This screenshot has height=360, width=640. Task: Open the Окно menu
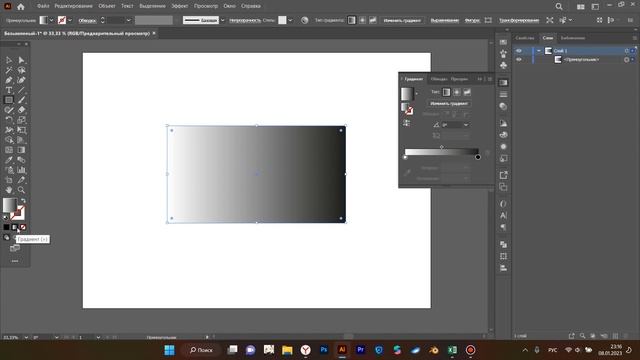click(229, 6)
